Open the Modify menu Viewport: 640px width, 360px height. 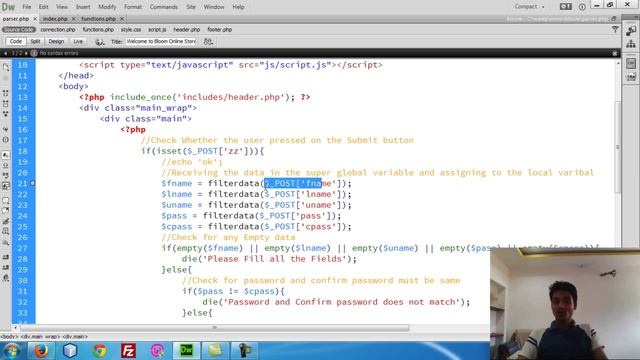[x=107, y=7]
